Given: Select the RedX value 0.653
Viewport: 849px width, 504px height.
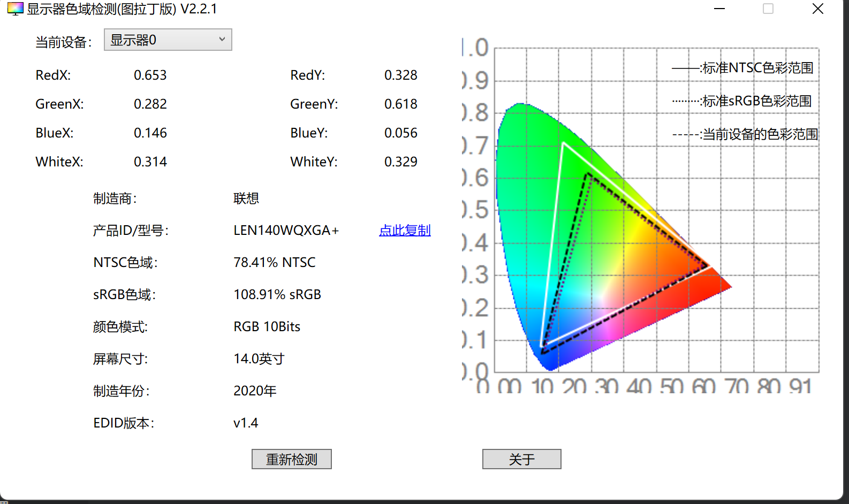Looking at the screenshot, I should [x=150, y=75].
